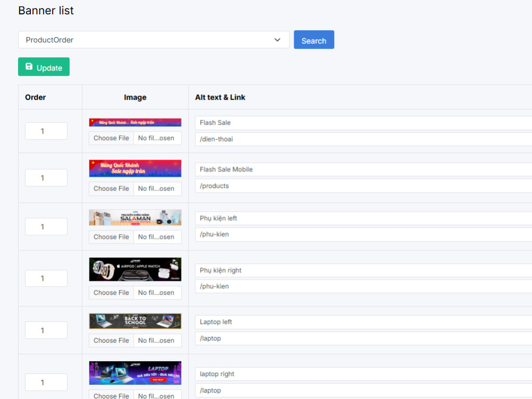Open the ProductOrder dropdown
Image resolution: width=532 pixels, height=399 pixels.
point(154,40)
